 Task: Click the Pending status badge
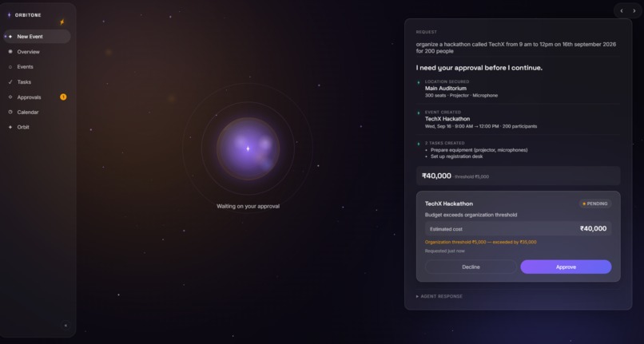tap(595, 204)
